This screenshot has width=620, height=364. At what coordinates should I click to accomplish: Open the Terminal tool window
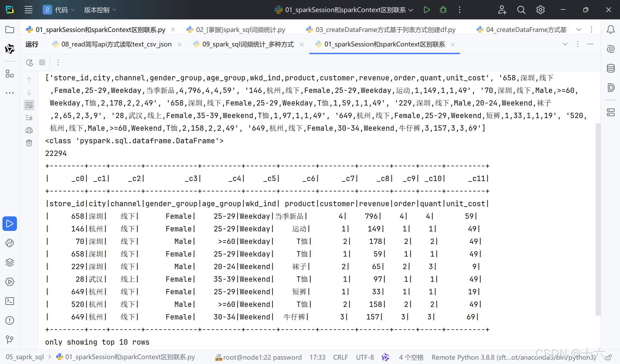tap(10, 301)
